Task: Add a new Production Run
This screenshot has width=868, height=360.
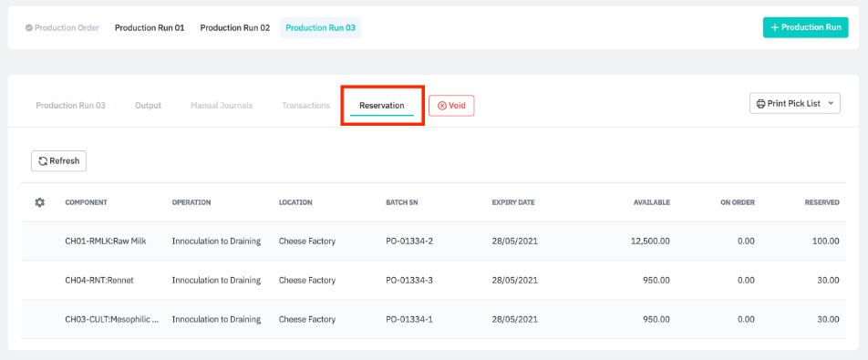Action: pyautogui.click(x=805, y=27)
